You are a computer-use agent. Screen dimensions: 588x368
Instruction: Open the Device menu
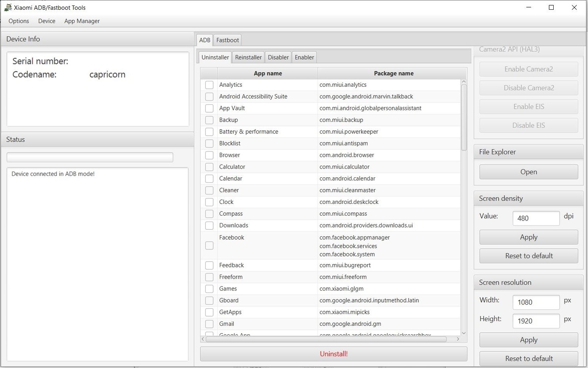tap(47, 21)
